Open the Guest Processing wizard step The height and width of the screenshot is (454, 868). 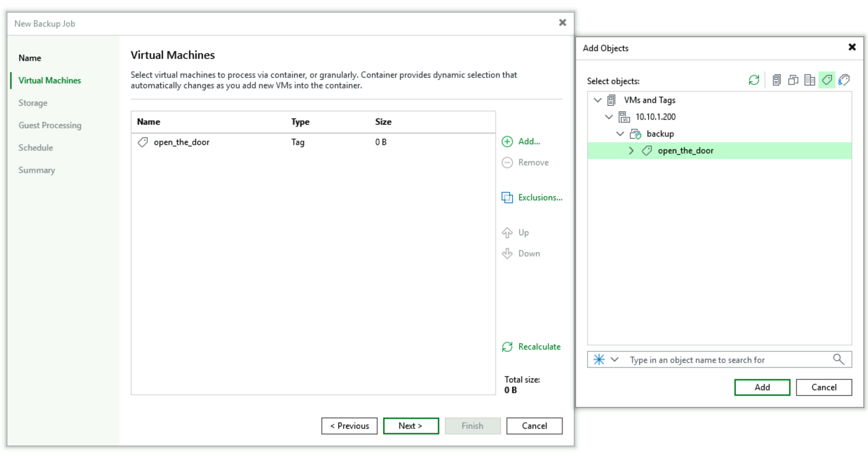50,125
